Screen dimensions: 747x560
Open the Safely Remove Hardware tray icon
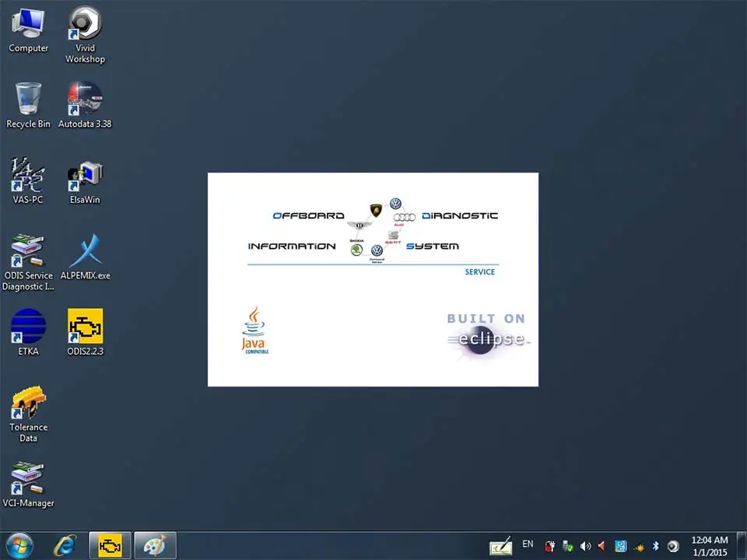[x=567, y=546]
